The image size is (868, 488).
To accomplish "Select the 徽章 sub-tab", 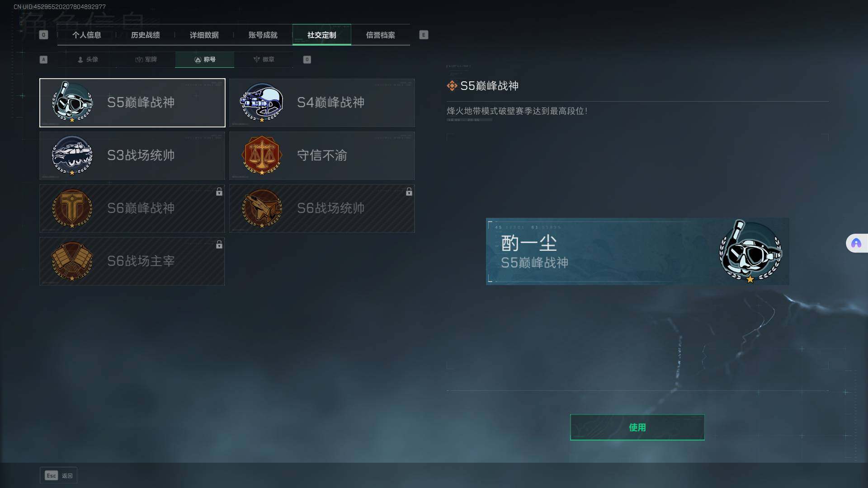I will pyautogui.click(x=264, y=59).
